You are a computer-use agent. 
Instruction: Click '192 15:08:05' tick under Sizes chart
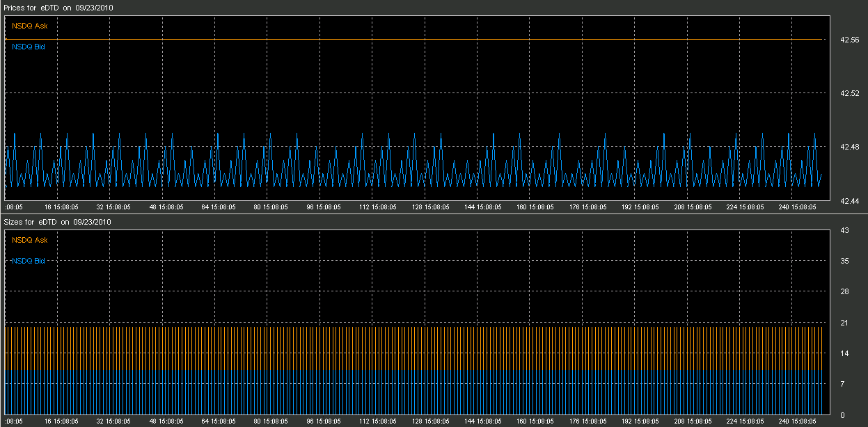pos(640,421)
